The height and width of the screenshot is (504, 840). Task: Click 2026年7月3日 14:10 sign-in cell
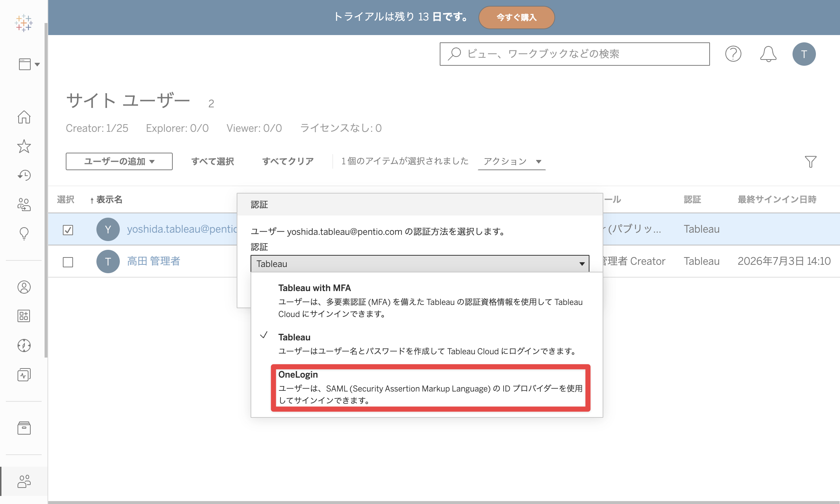point(784,261)
